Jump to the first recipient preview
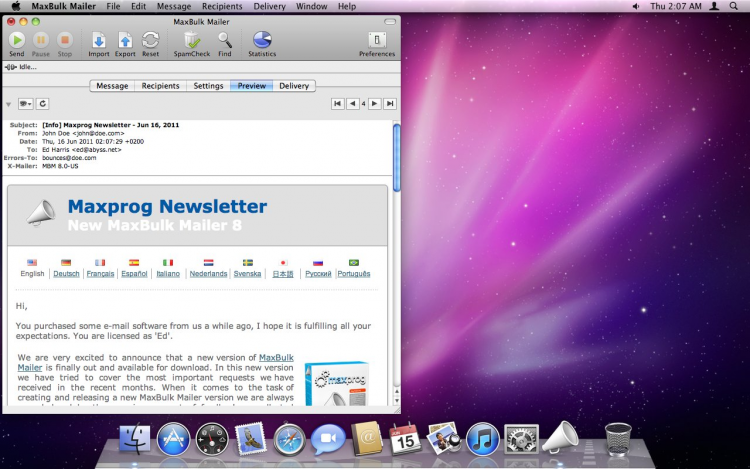This screenshot has width=750, height=469. pos(338,104)
